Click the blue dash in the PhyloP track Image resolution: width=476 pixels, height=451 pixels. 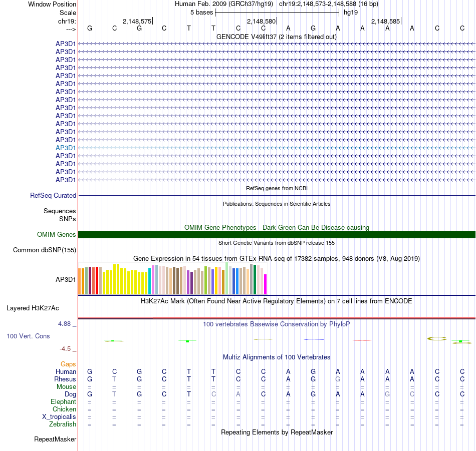coord(314,339)
